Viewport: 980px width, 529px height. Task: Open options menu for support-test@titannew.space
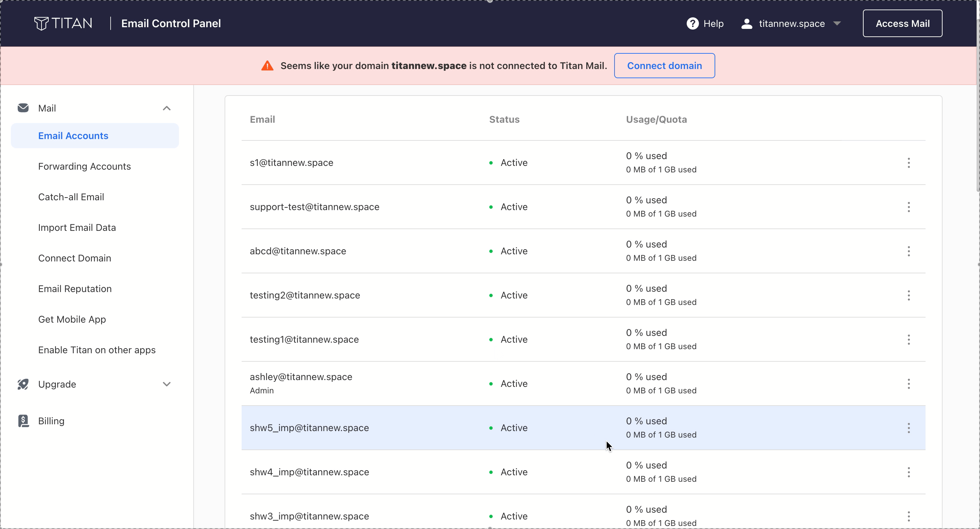click(x=909, y=207)
